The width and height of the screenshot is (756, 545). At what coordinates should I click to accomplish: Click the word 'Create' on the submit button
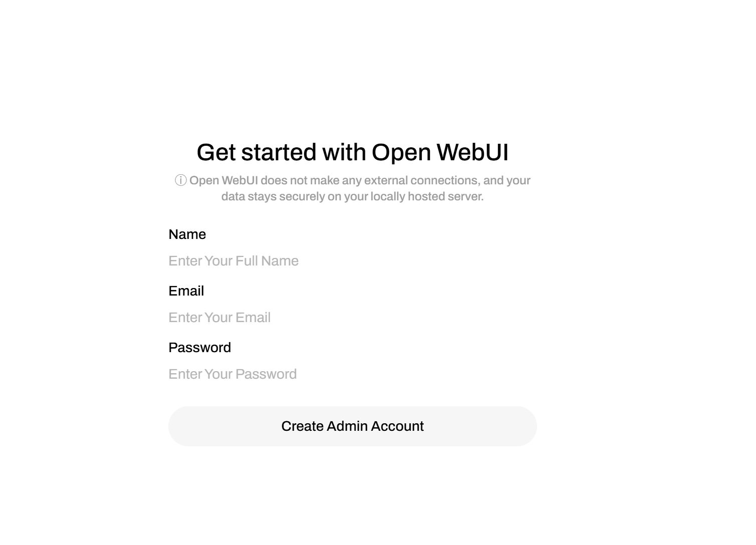click(x=302, y=426)
